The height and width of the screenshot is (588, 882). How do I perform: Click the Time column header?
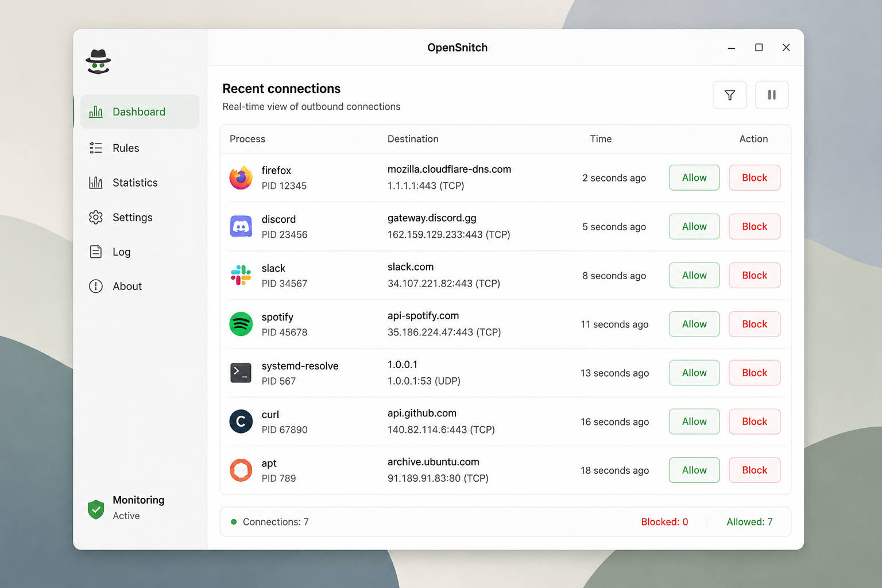point(601,139)
